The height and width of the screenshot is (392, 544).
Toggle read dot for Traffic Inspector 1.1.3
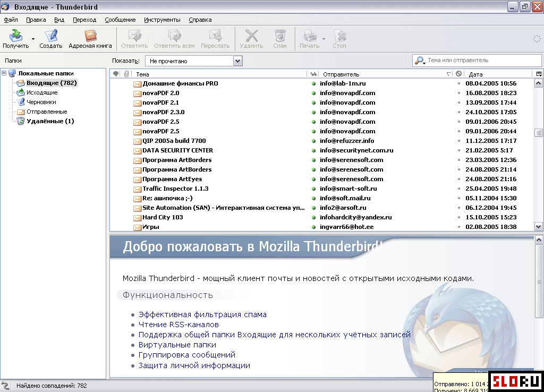pos(313,189)
